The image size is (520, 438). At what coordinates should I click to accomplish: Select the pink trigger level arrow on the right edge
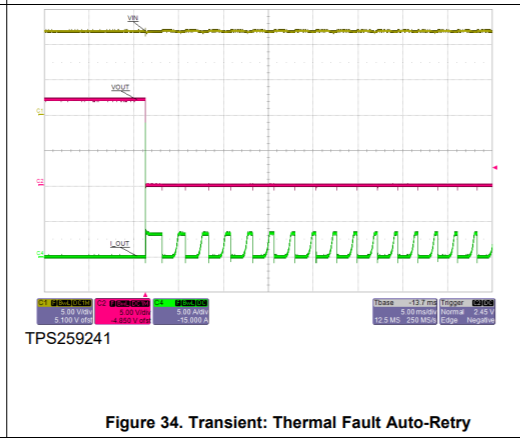495,167
